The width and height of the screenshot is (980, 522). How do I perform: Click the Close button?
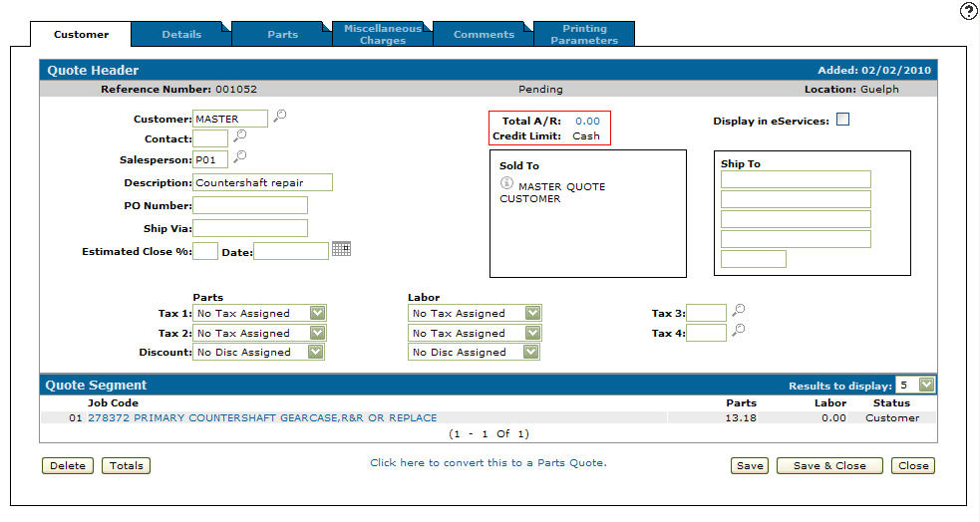click(x=913, y=466)
